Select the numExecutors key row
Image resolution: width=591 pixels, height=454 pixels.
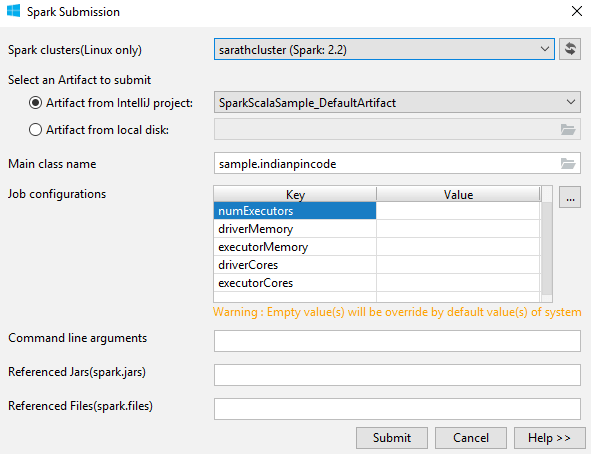tap(295, 211)
